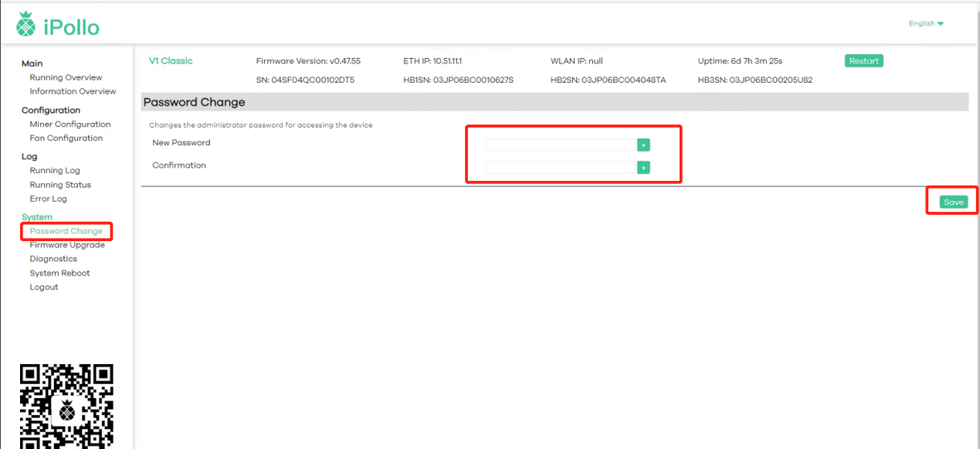Click the Confirmation input field

[x=560, y=168]
